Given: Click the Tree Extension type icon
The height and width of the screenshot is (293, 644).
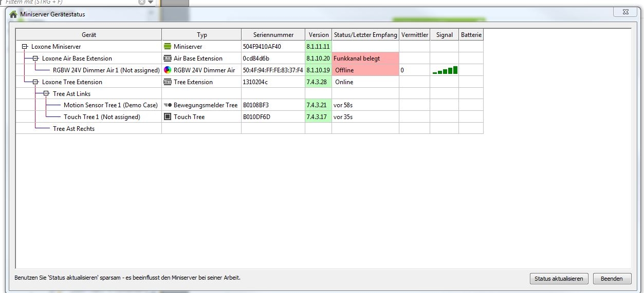Looking at the screenshot, I should click(x=167, y=82).
